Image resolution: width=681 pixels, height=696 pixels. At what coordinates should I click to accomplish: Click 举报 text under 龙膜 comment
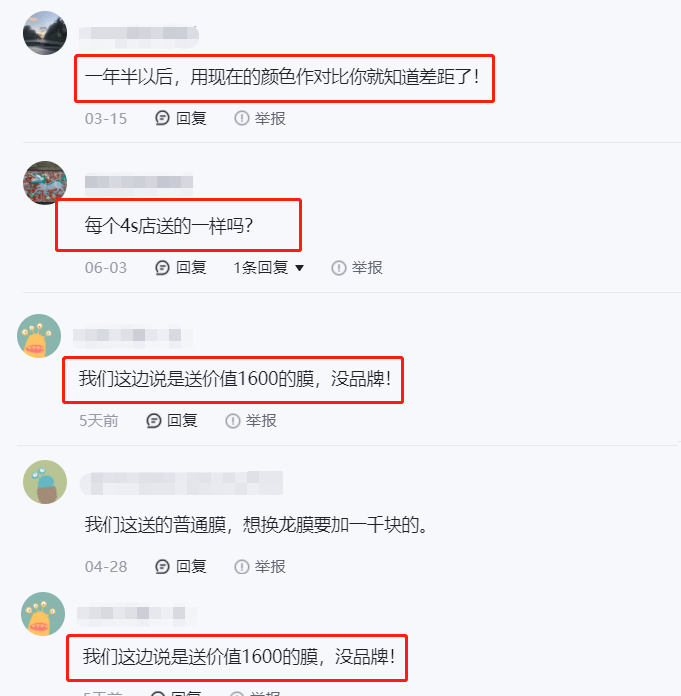[x=270, y=566]
